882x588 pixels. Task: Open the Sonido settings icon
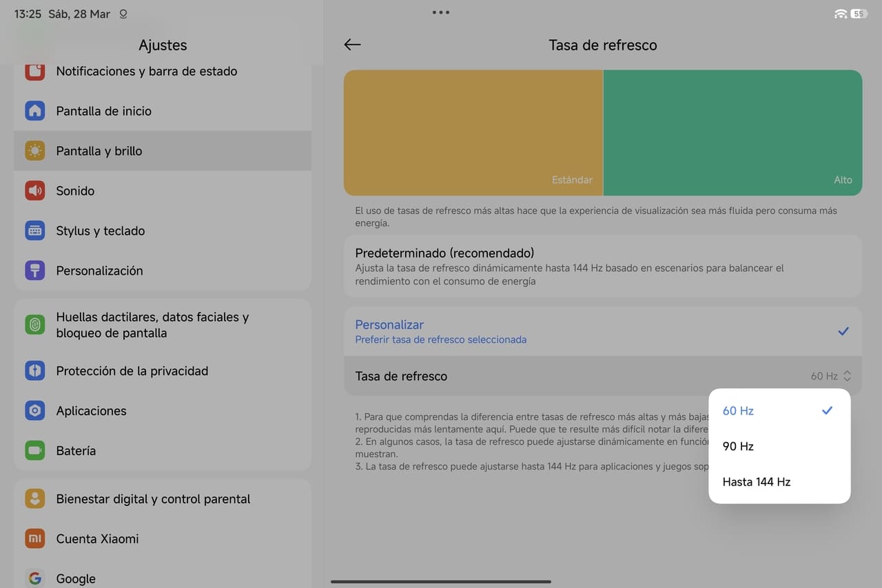click(34, 191)
